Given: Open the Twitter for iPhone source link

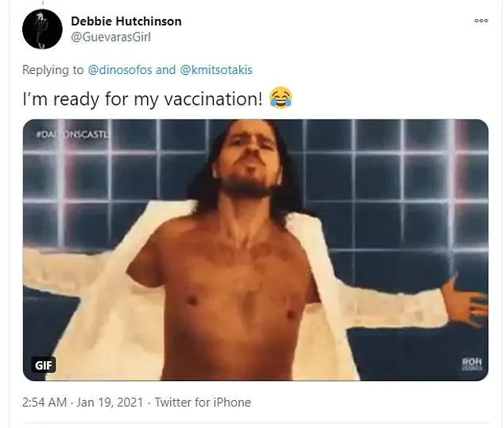Looking at the screenshot, I should click(x=203, y=403).
